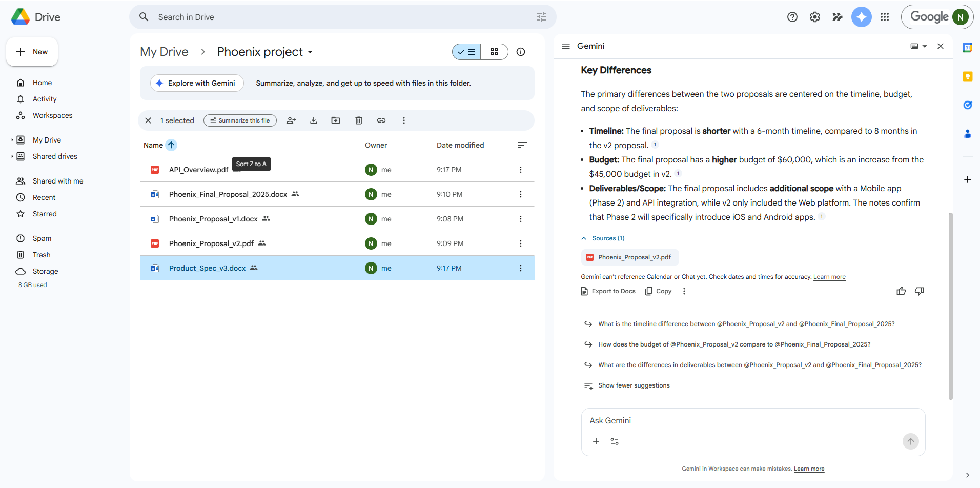Switch to list layout view
This screenshot has width=980, height=488.
(x=467, y=52)
